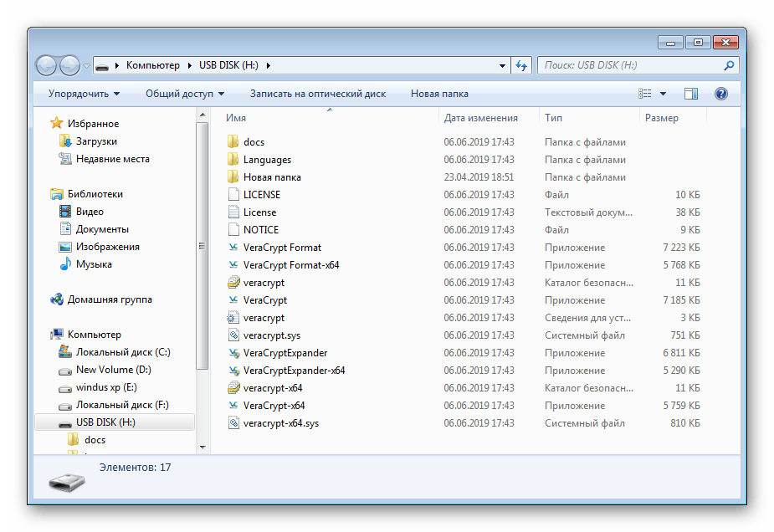Select Недавние места in navigation pane
The width and height of the screenshot is (774, 532).
click(113, 159)
